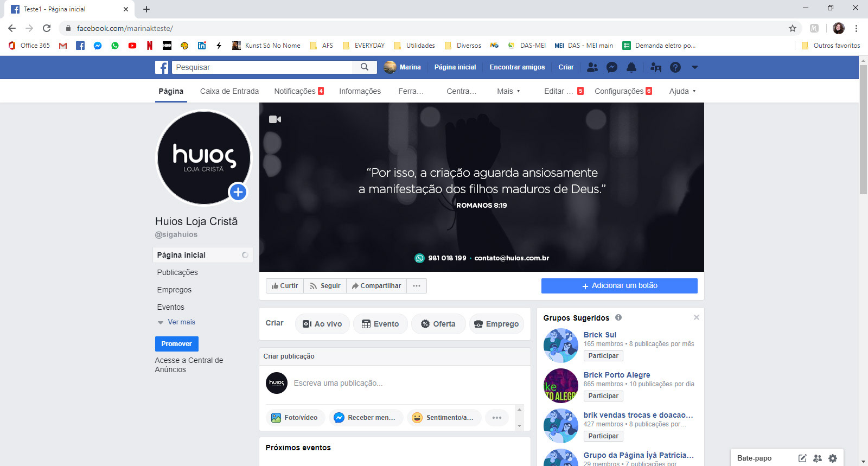Show more post options ellipsis button
This screenshot has width=868, height=466.
[497, 418]
